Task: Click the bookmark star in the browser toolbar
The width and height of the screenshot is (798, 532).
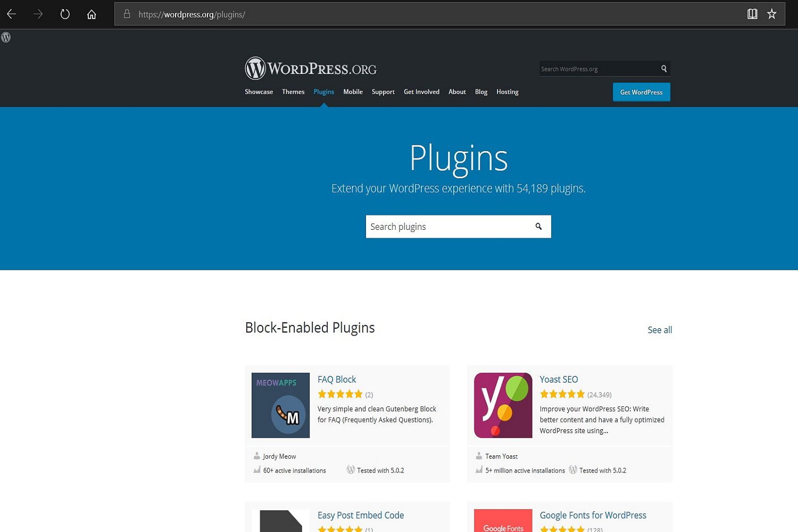Action: click(771, 14)
